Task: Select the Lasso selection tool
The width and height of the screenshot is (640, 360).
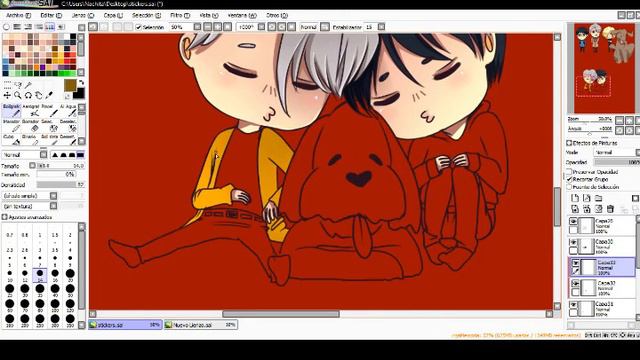Action: coord(18,84)
